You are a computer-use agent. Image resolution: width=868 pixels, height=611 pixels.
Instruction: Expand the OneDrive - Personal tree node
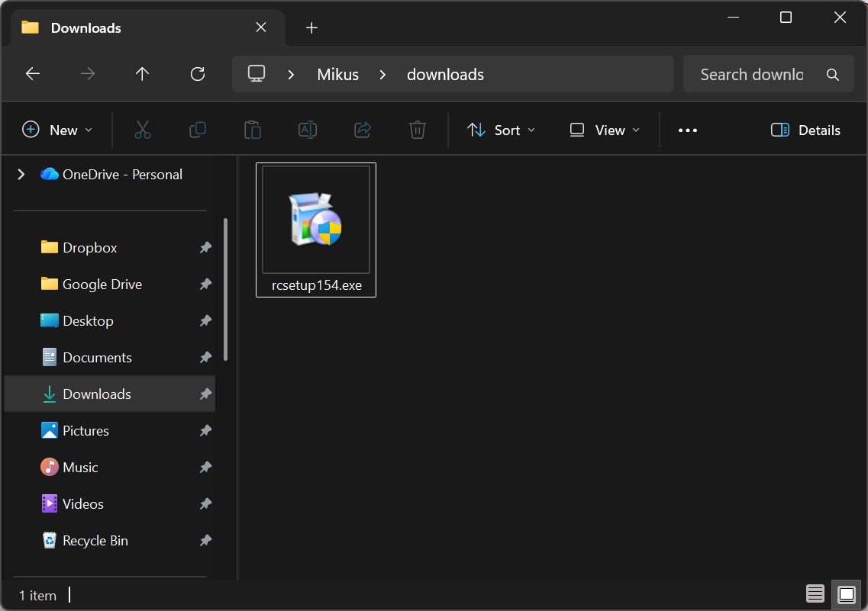(21, 175)
